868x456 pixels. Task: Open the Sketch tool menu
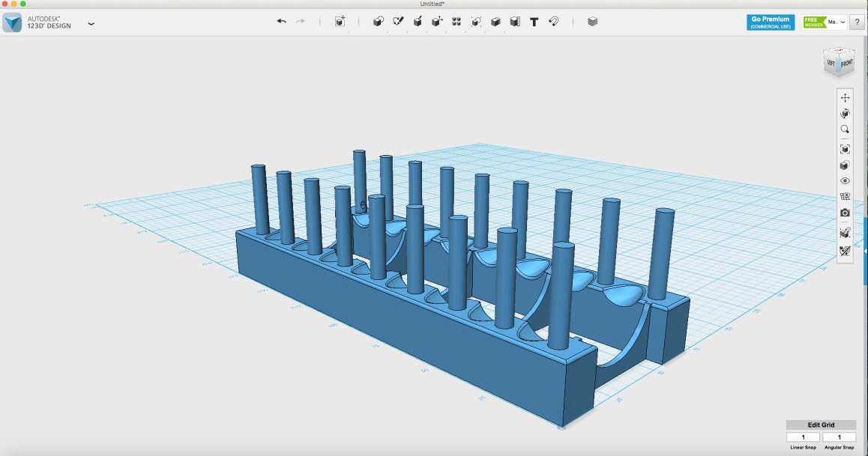[398, 22]
